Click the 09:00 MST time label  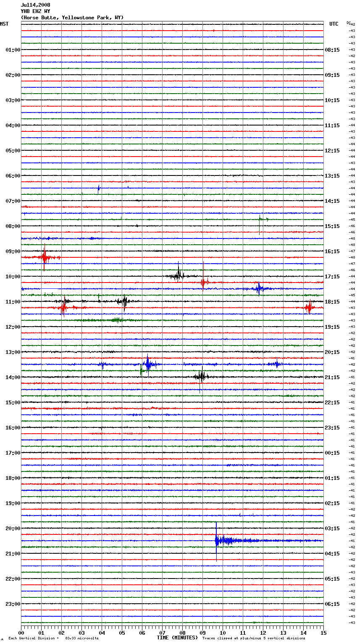coord(13,251)
